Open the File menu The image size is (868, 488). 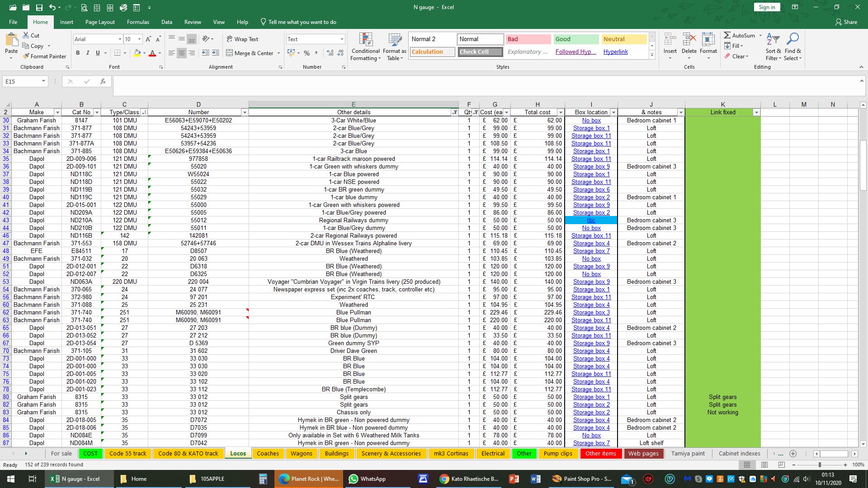tap(13, 22)
